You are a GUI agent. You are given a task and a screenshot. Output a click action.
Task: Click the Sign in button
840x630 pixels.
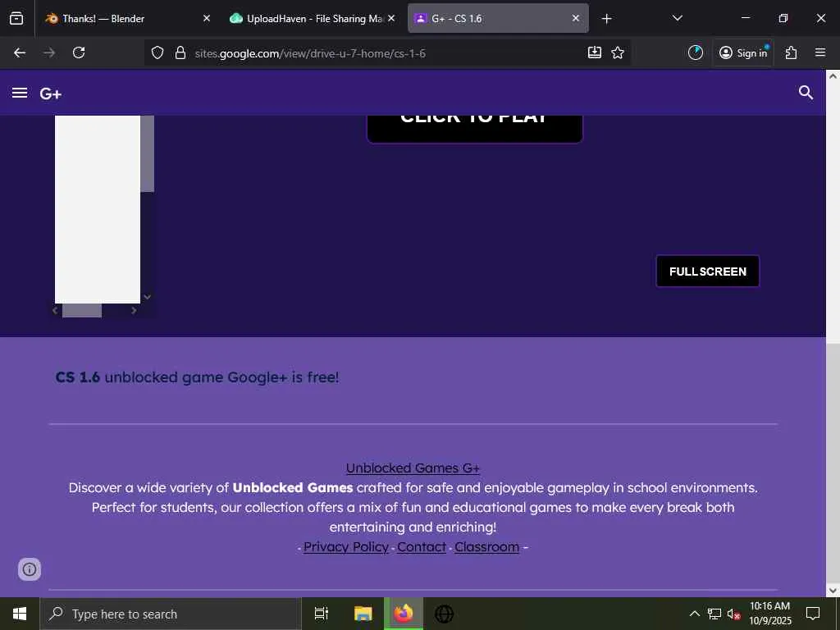[743, 52]
